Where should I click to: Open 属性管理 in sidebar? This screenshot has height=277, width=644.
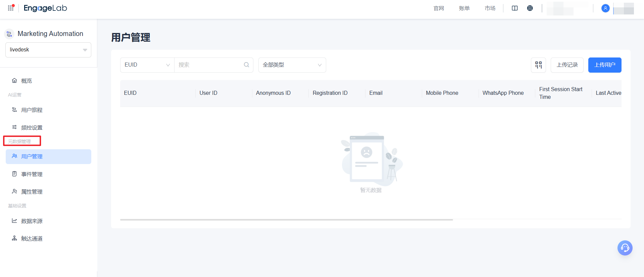pyautogui.click(x=48, y=192)
